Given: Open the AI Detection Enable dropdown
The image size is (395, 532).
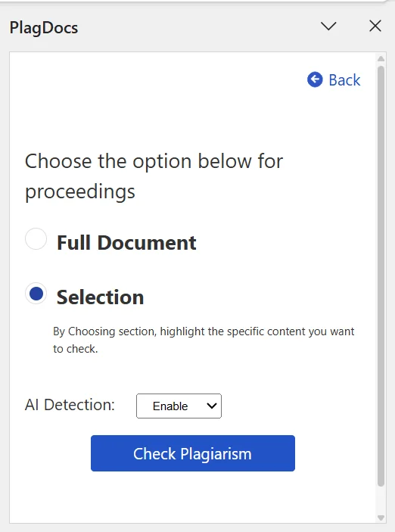Looking at the screenshot, I should (179, 406).
